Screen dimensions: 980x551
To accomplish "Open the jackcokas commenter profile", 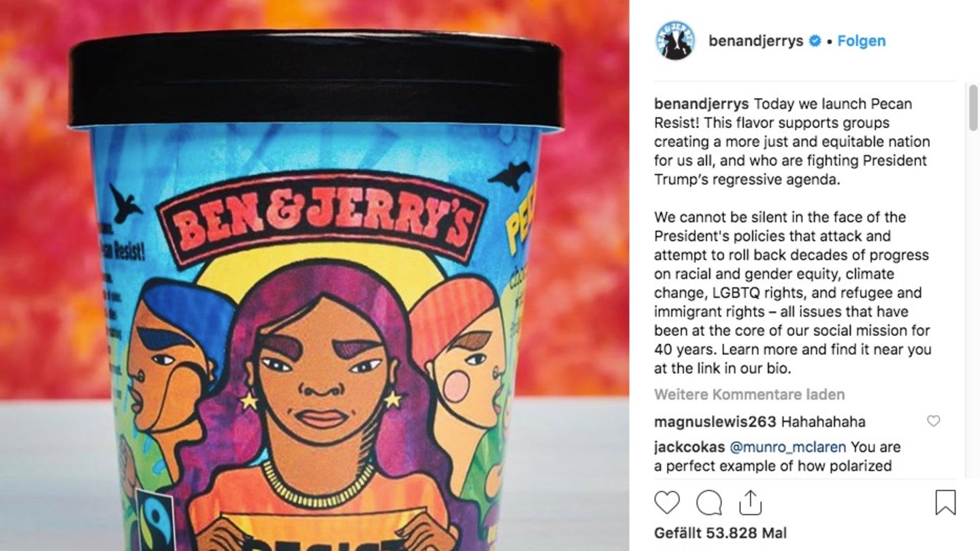I will (689, 447).
